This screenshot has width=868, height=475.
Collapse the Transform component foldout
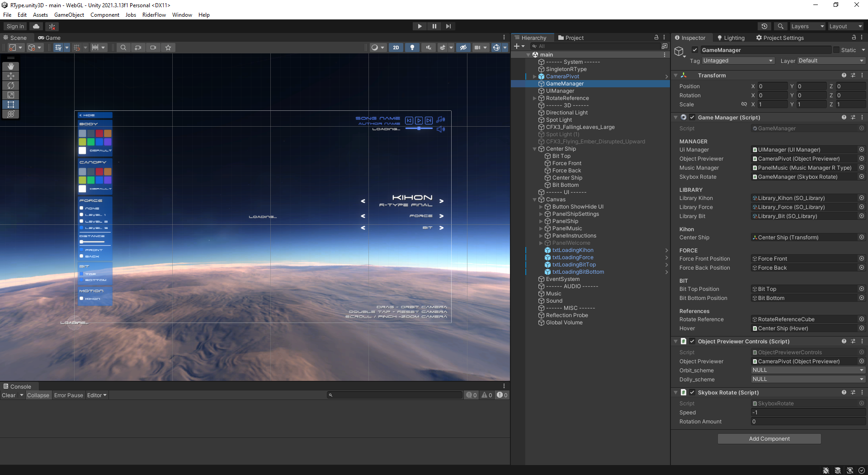tap(676, 75)
